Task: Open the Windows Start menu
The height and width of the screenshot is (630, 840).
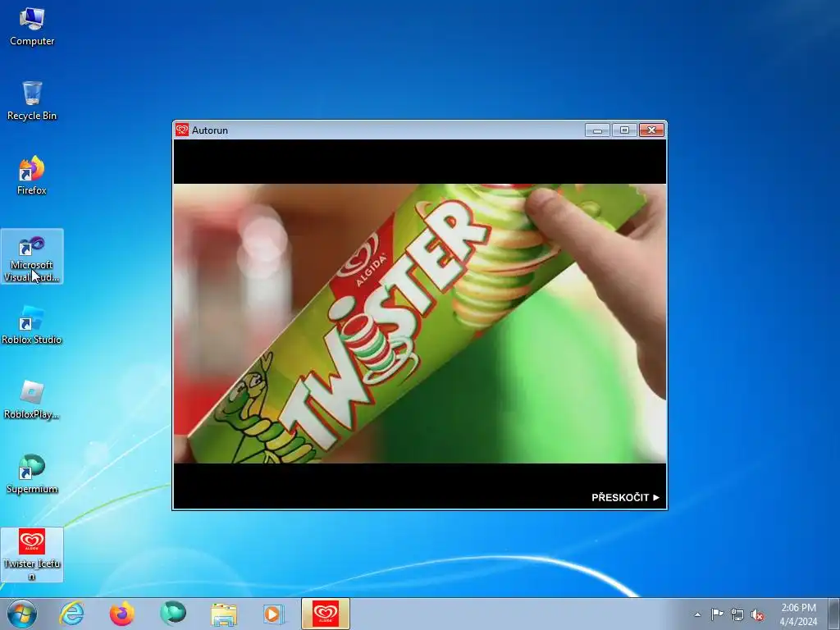Action: (x=22, y=614)
